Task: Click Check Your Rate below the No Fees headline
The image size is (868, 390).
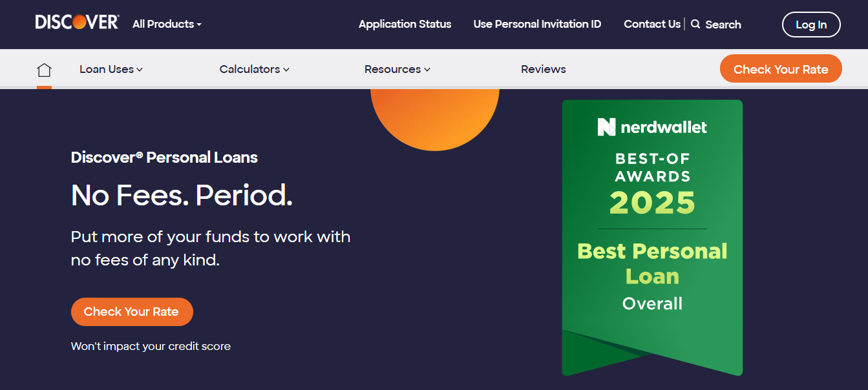Action: coord(131,312)
